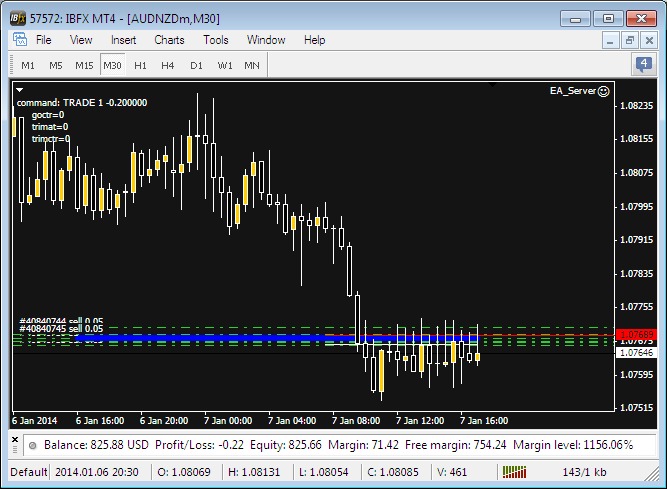667x489 pixels.
Task: Click the 1.07646 current price label
Action: 637,353
